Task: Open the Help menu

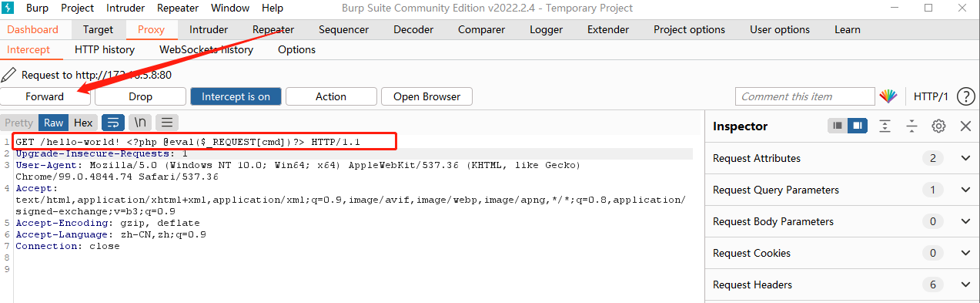Action: pos(273,8)
